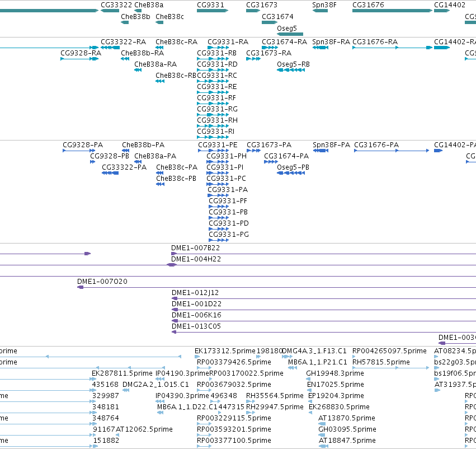Click the CG9328-PB protein
476x449 pixels.
click(x=93, y=162)
